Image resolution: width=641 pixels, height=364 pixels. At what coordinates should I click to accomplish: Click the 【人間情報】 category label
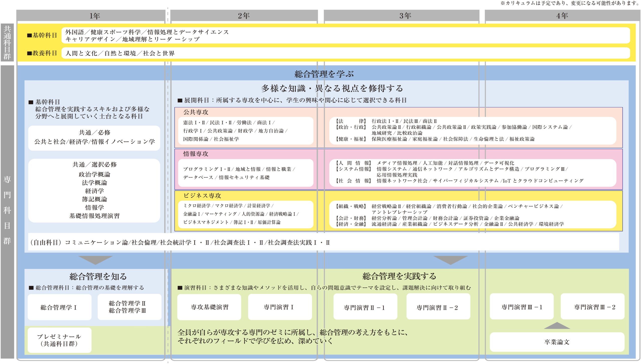[353, 163]
